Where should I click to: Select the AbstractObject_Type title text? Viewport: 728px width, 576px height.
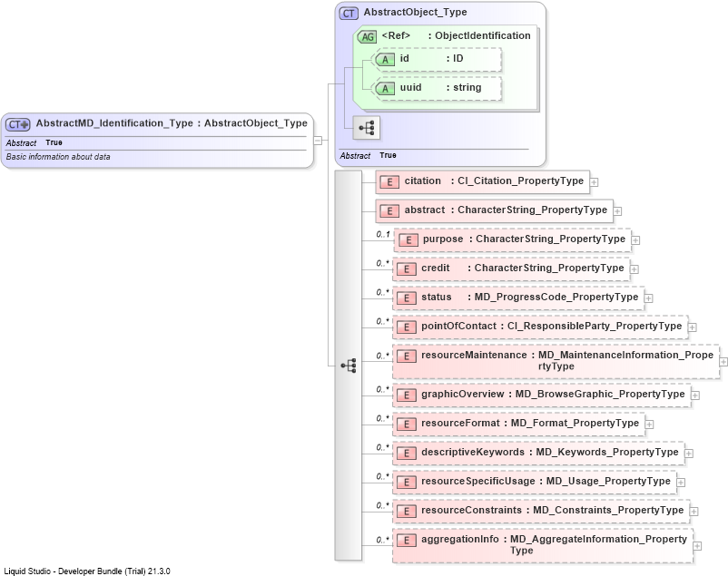coord(415,12)
